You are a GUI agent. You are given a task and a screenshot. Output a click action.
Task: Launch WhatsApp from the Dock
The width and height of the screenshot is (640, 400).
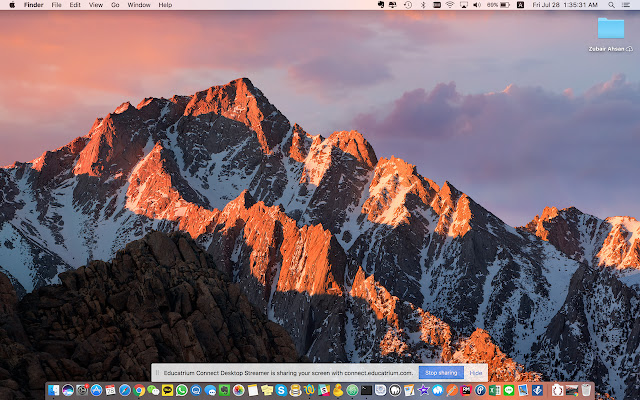pyautogui.click(x=182, y=390)
